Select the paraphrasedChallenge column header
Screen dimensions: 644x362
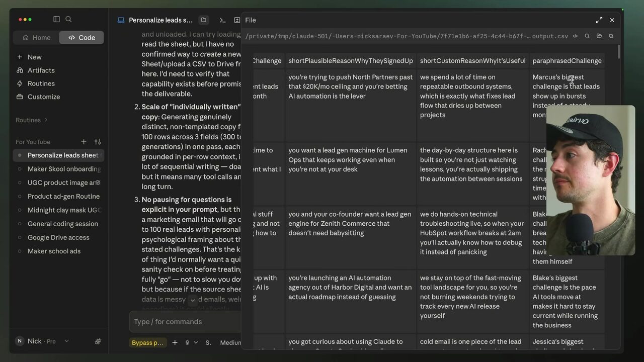567,61
